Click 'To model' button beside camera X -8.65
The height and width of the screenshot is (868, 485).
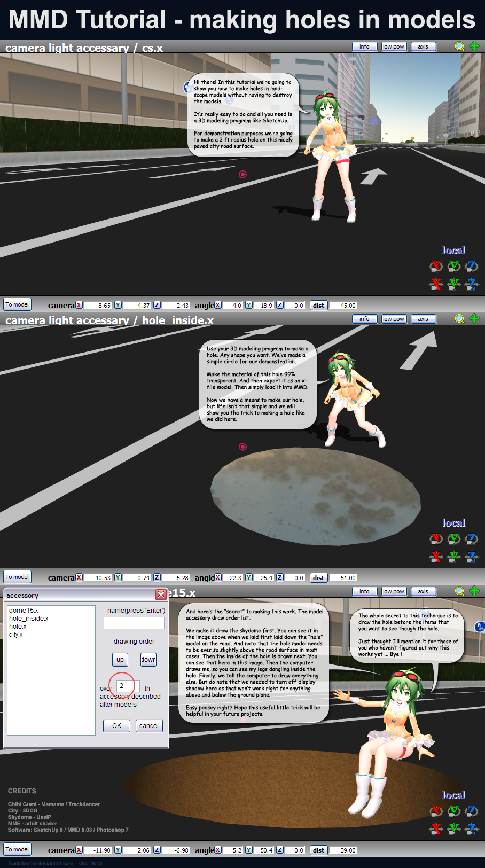point(18,304)
